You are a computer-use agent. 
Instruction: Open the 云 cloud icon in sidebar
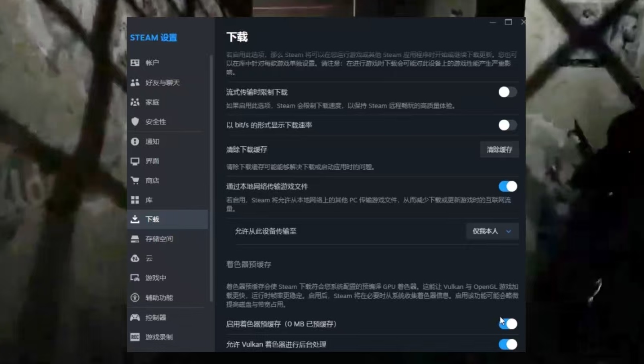135,258
